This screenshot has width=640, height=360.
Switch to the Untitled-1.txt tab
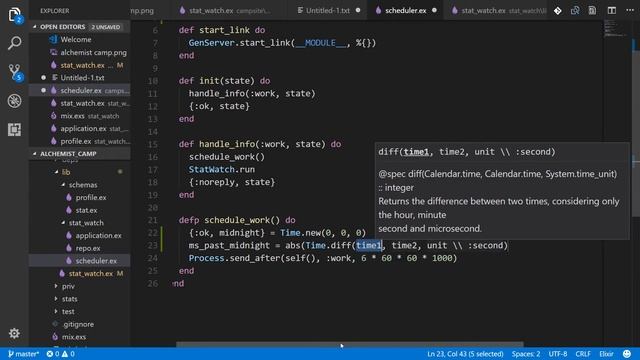pyautogui.click(x=328, y=11)
